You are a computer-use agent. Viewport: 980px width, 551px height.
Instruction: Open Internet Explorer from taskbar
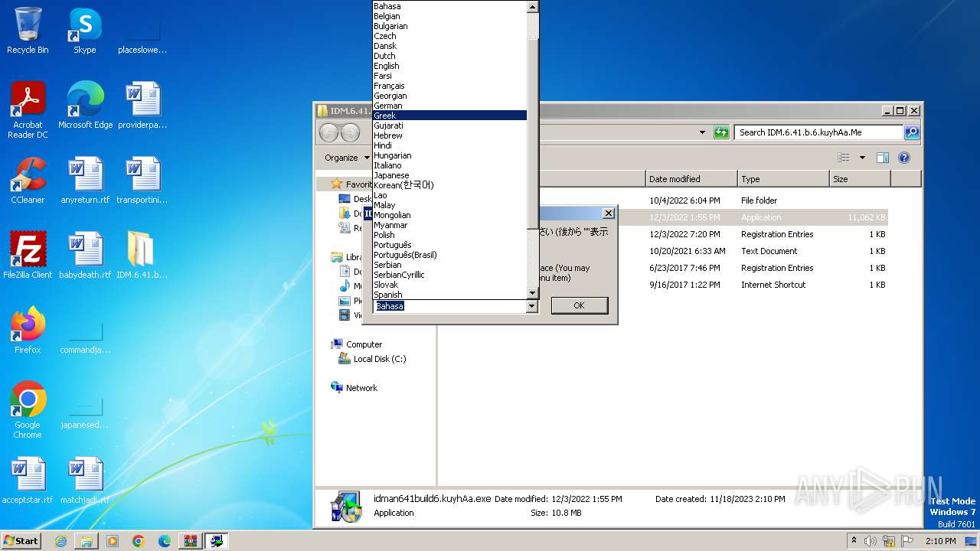[60, 541]
